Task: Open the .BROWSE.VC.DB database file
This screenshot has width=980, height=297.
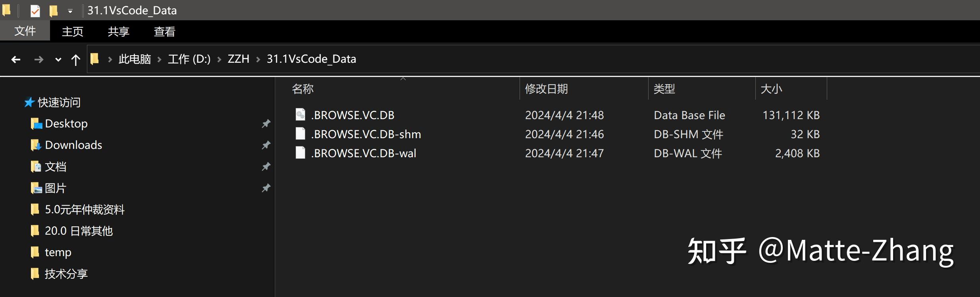Action: 352,115
